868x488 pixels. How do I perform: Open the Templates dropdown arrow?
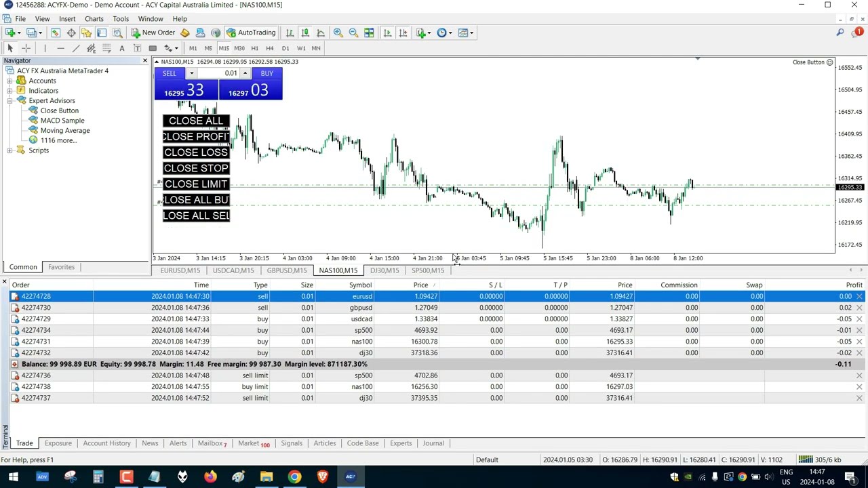tap(471, 33)
